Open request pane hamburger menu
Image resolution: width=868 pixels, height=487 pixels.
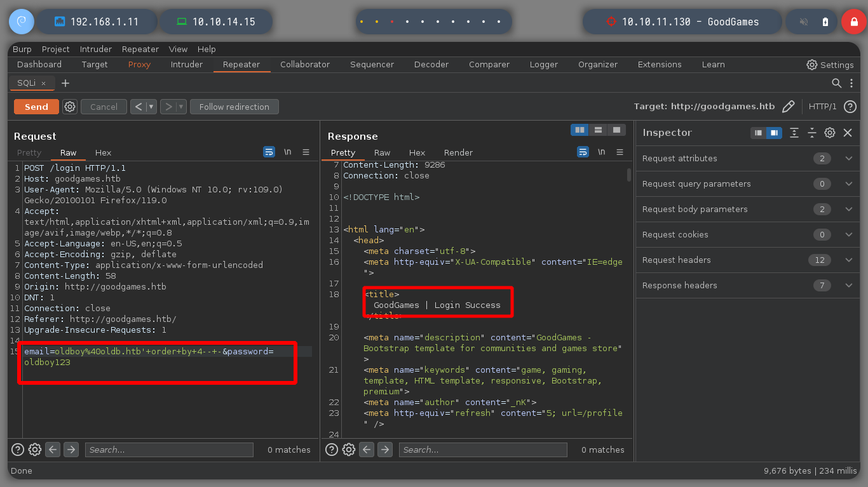[306, 152]
